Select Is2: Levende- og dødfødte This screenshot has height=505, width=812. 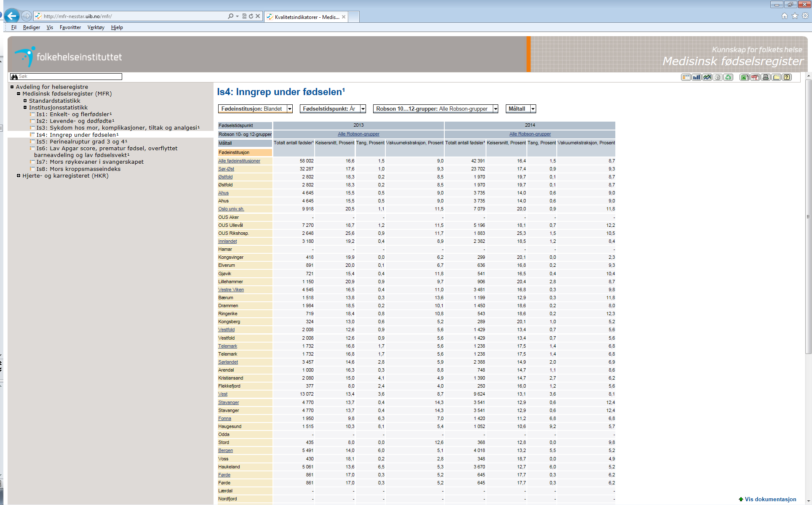75,121
